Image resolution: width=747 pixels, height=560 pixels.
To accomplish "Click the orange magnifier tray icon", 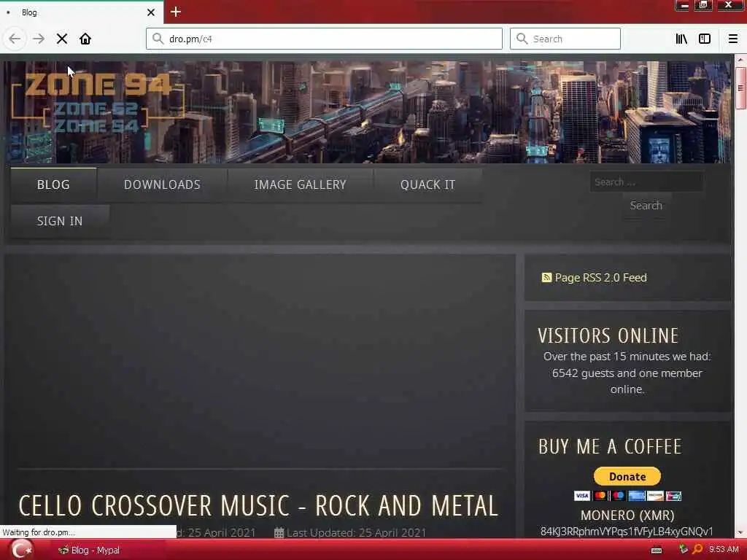I will [x=698, y=550].
